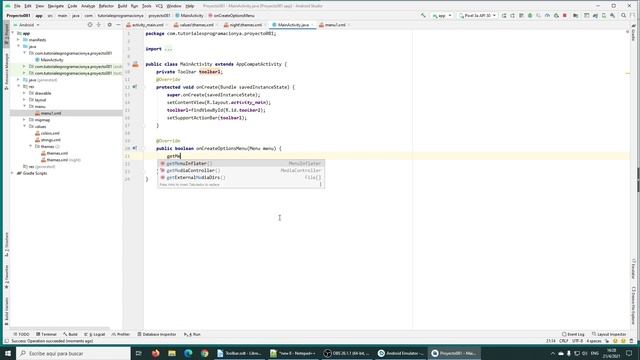Open the Refactor menu

pos(106,6)
